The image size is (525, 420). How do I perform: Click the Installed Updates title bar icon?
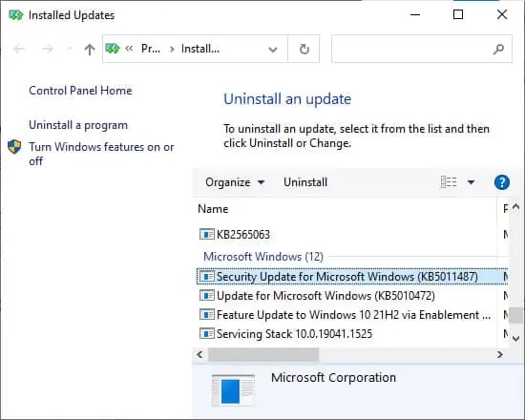(15, 15)
